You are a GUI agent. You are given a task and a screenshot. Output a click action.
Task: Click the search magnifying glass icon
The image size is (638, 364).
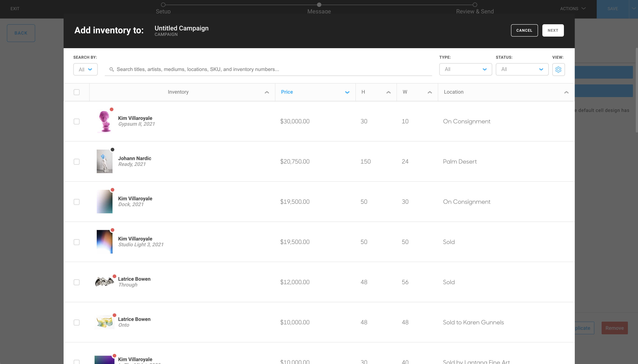point(112,69)
